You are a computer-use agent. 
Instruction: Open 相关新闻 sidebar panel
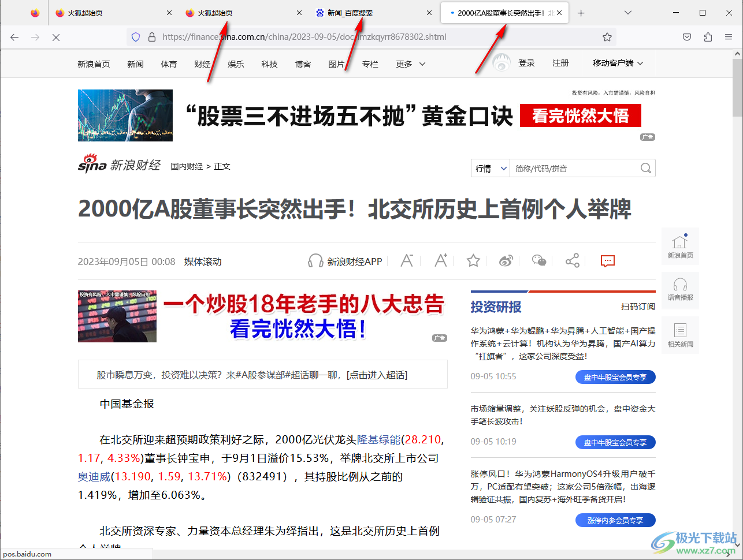680,335
